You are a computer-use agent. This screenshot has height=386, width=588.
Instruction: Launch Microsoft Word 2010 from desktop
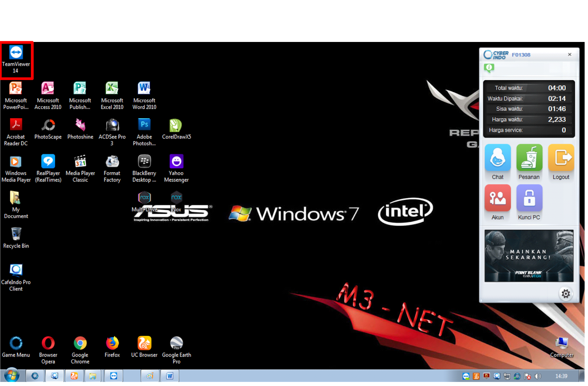tap(144, 96)
